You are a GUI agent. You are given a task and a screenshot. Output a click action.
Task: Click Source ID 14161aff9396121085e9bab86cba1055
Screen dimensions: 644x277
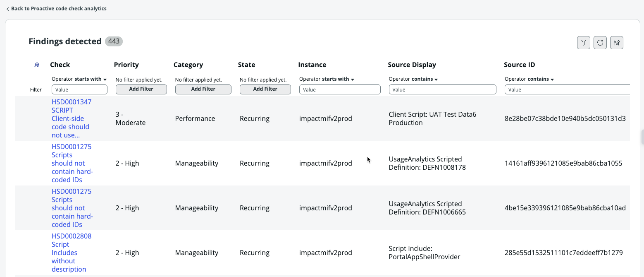tap(563, 163)
